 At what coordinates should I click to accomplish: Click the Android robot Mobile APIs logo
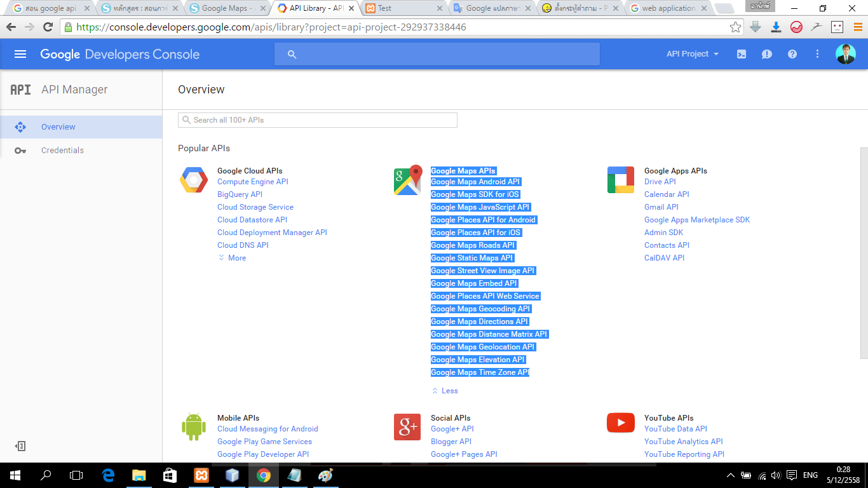point(193,427)
